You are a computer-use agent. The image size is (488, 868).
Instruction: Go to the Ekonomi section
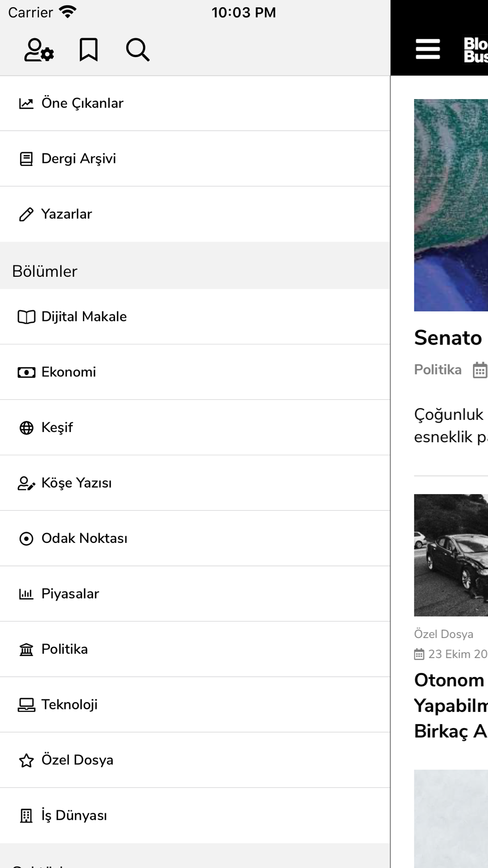195,372
